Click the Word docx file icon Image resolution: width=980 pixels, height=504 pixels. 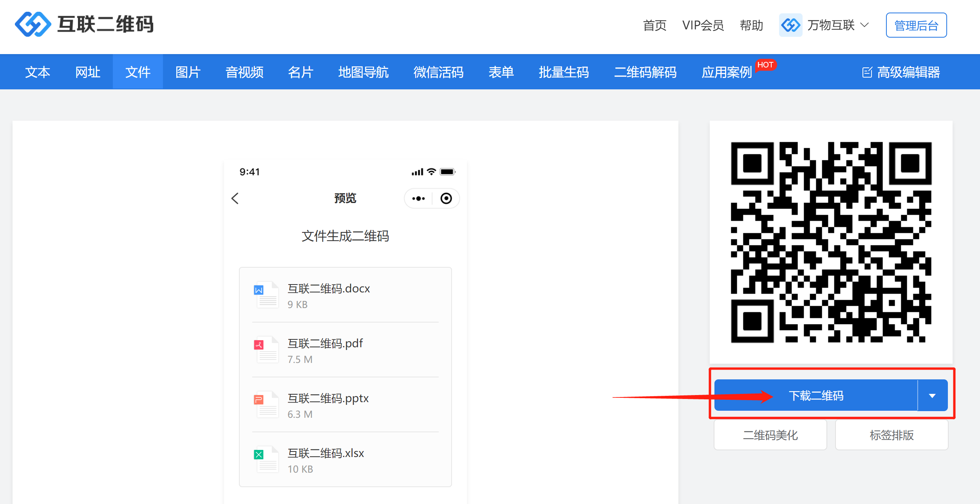(x=266, y=295)
